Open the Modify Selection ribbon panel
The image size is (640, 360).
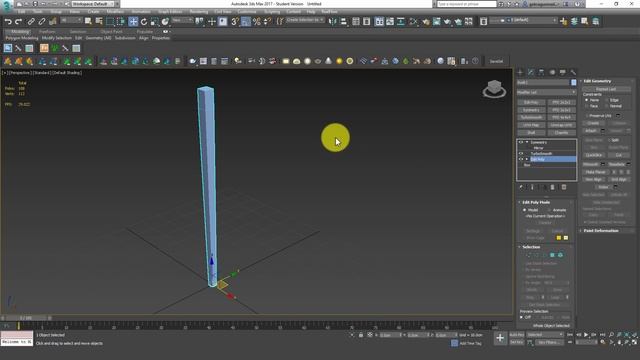[x=57, y=38]
